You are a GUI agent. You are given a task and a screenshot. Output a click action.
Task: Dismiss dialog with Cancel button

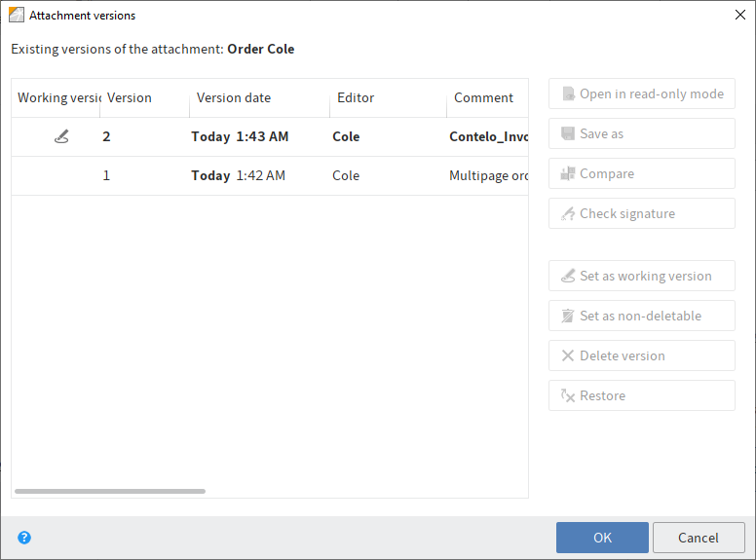point(699,538)
